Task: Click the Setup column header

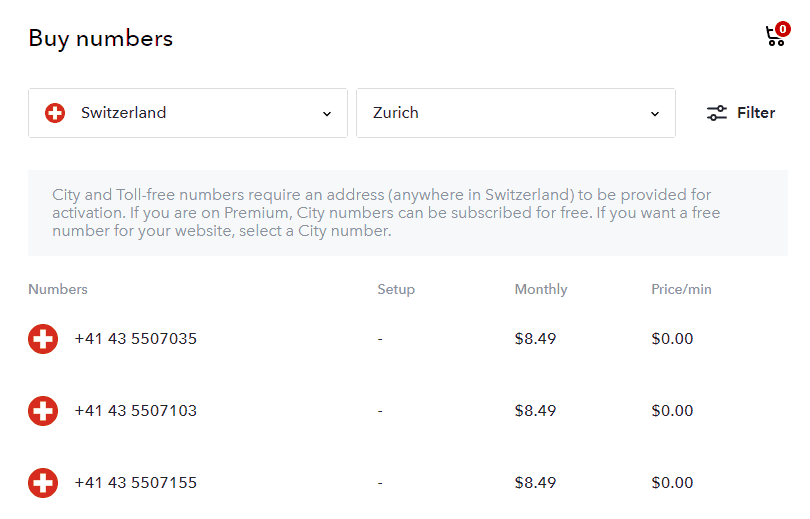Action: tap(395, 289)
